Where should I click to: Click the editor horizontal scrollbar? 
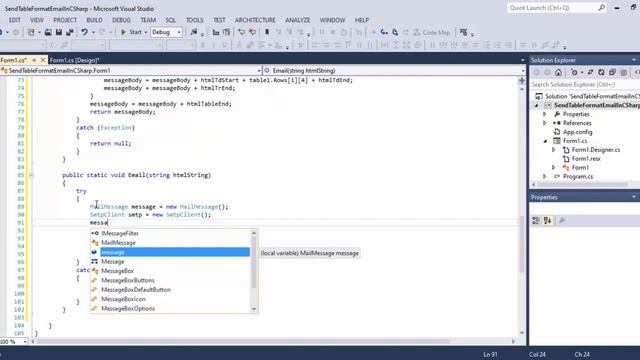243,341
